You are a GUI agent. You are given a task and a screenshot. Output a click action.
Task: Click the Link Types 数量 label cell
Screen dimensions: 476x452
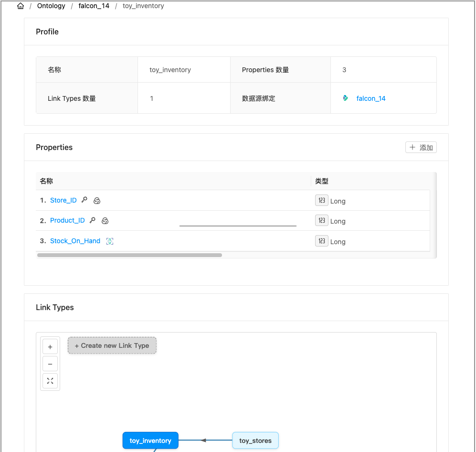pos(87,98)
